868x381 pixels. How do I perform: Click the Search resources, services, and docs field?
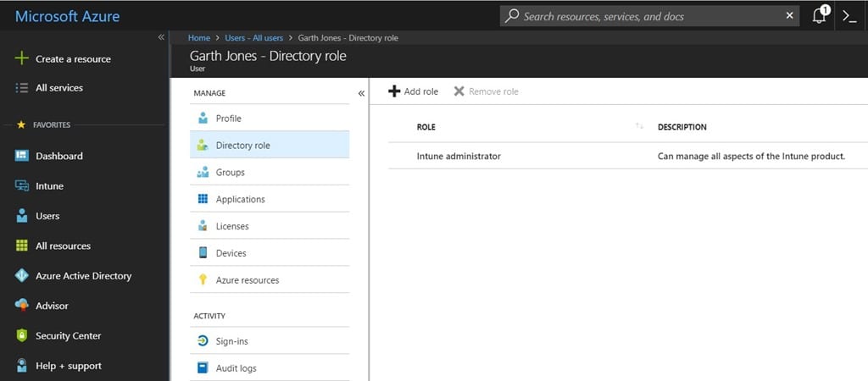649,16
